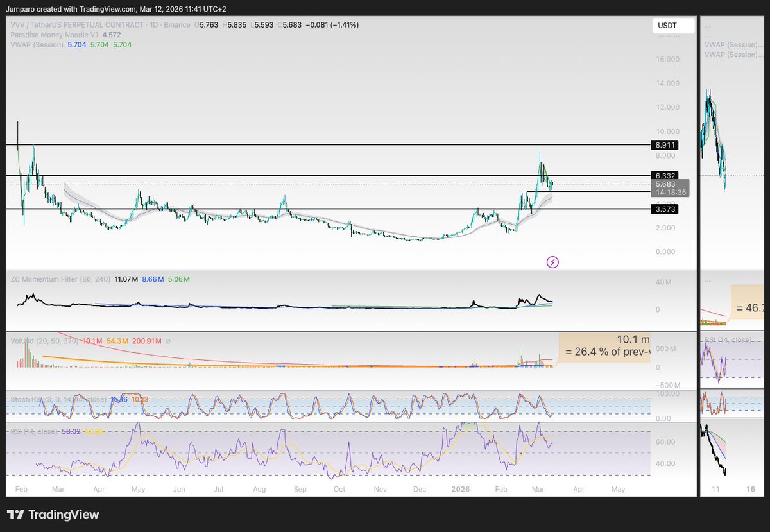770x532 pixels.
Task: Click the 0.000 price axis label
Action: pos(667,252)
